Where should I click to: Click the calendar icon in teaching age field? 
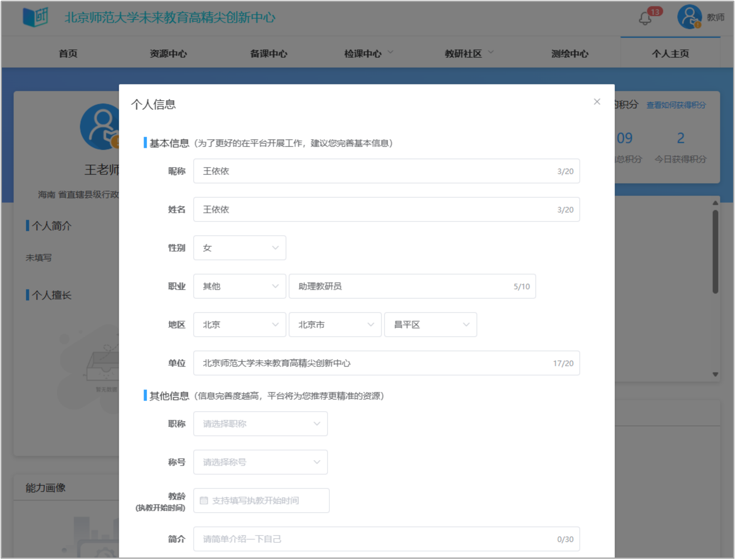(x=204, y=500)
